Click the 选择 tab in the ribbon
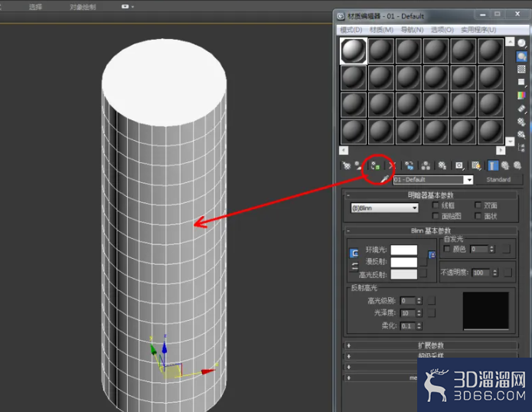532x412 pixels. click(x=35, y=7)
